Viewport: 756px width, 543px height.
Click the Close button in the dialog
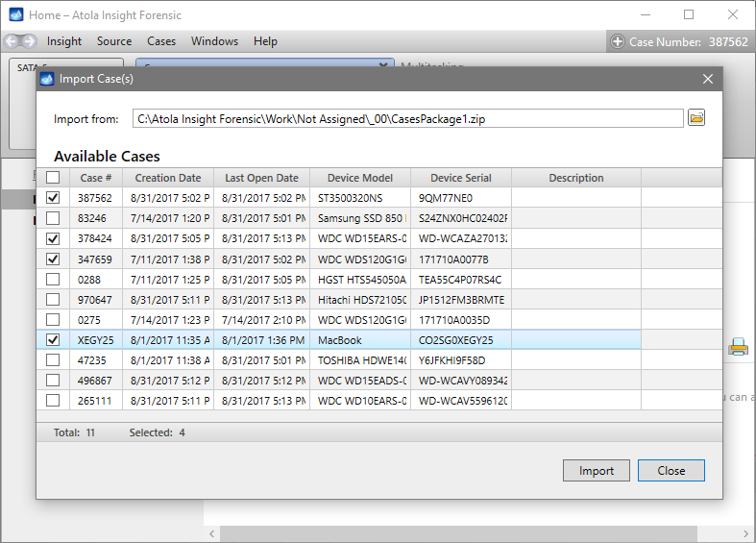point(671,471)
